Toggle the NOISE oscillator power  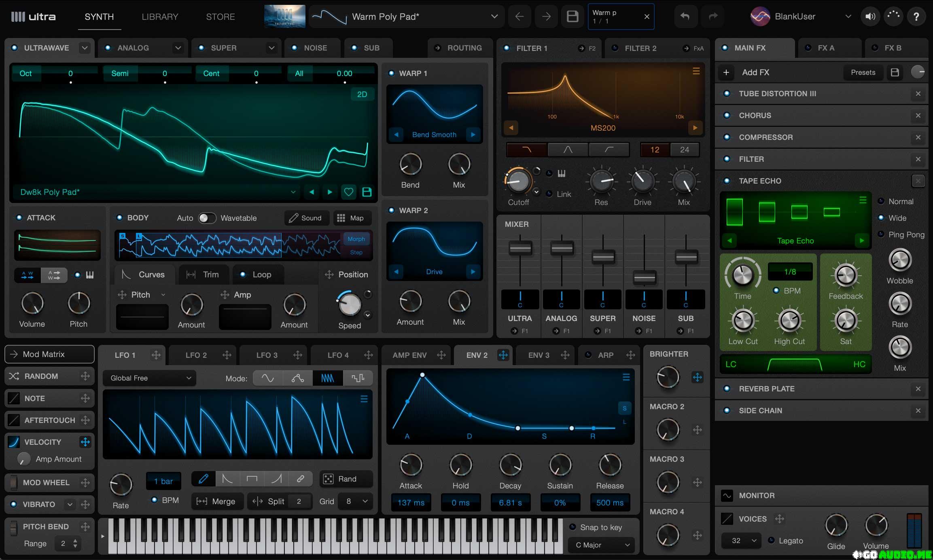point(295,48)
